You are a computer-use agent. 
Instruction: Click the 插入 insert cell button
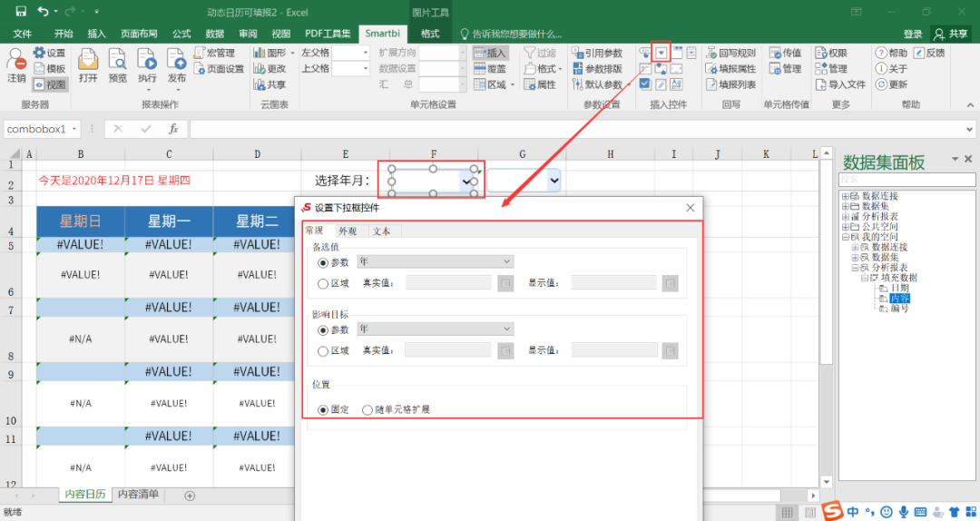coord(490,54)
